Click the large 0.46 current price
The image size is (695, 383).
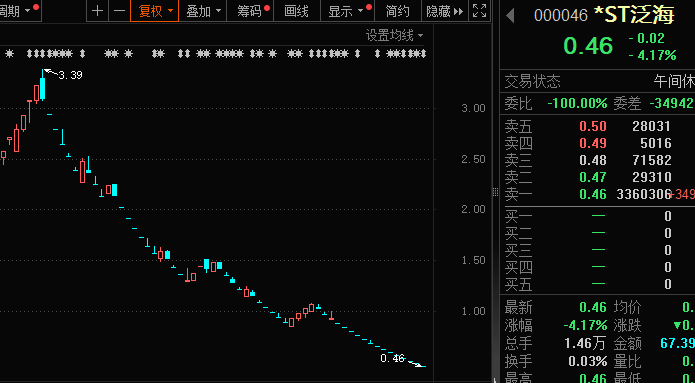[x=588, y=46]
